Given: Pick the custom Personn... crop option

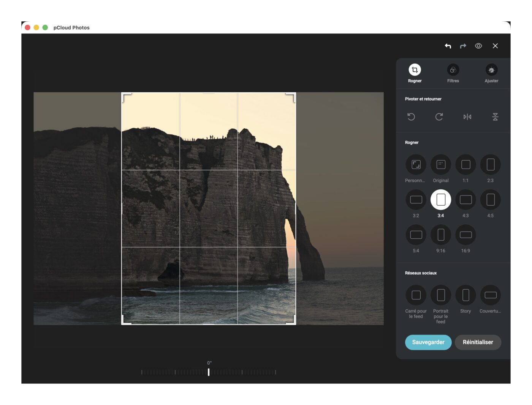Looking at the screenshot, I should pos(416,165).
